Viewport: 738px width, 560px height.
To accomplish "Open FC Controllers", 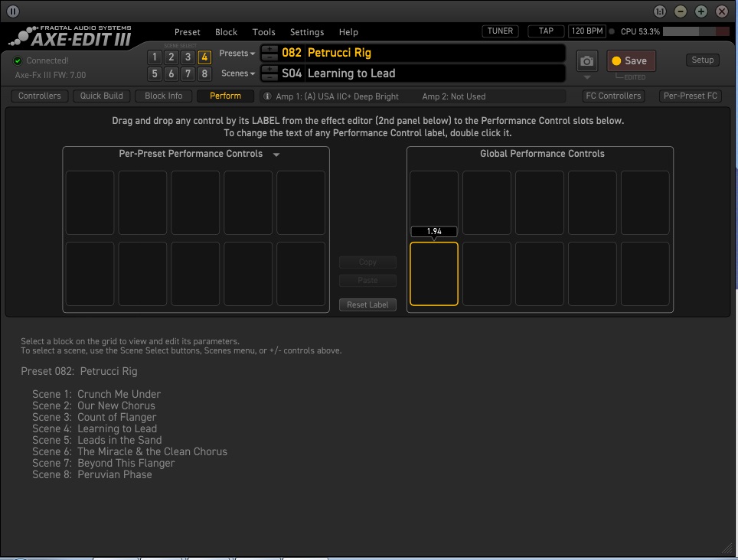I will click(613, 96).
